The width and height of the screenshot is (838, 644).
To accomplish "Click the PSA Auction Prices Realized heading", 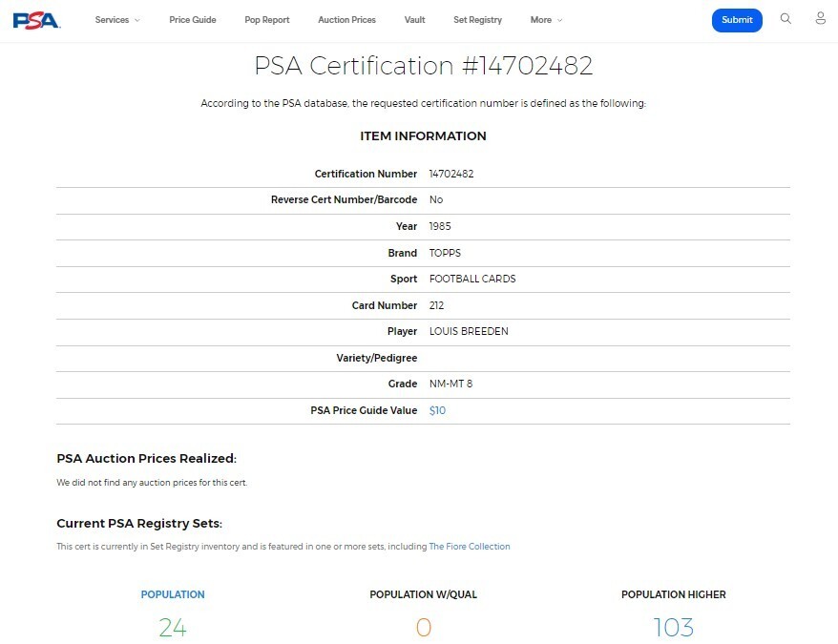I will (x=146, y=458).
